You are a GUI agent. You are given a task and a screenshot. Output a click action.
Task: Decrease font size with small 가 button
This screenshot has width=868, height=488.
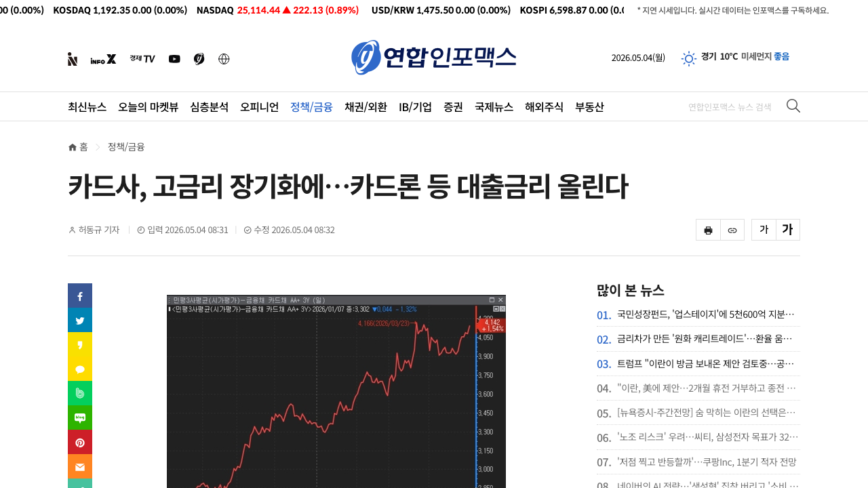pyautogui.click(x=764, y=230)
